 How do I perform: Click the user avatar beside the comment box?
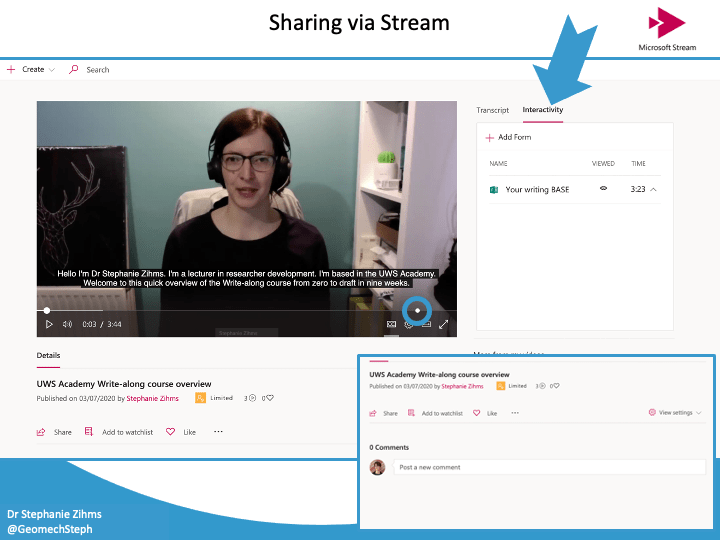click(x=377, y=467)
